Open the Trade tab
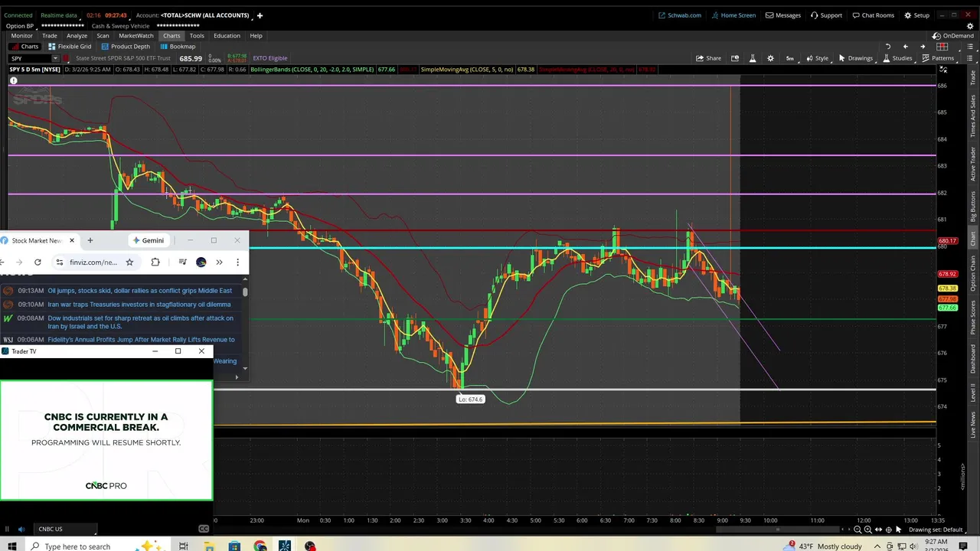Image resolution: width=980 pixels, height=551 pixels. 49,35
